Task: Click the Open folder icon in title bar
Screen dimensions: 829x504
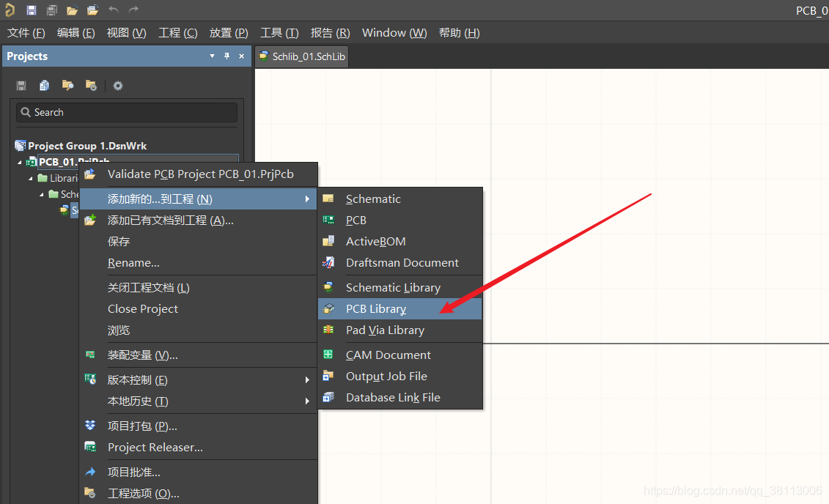Action: click(x=72, y=10)
